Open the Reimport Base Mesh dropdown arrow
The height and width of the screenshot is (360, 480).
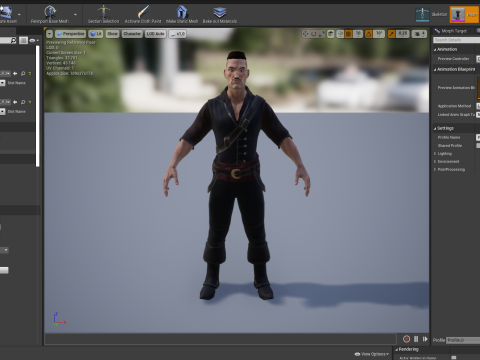click(75, 15)
